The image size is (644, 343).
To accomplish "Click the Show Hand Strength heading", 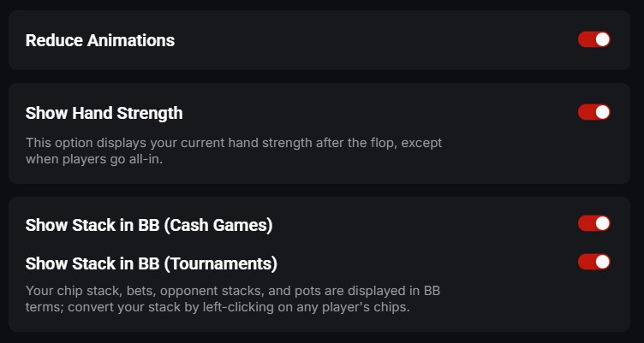I will 104,113.
